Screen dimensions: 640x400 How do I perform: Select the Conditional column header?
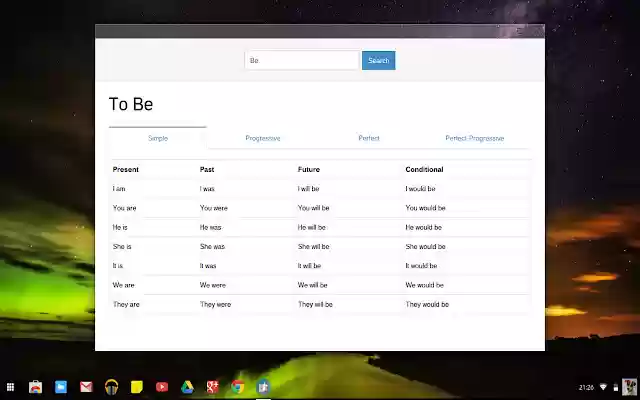point(424,169)
